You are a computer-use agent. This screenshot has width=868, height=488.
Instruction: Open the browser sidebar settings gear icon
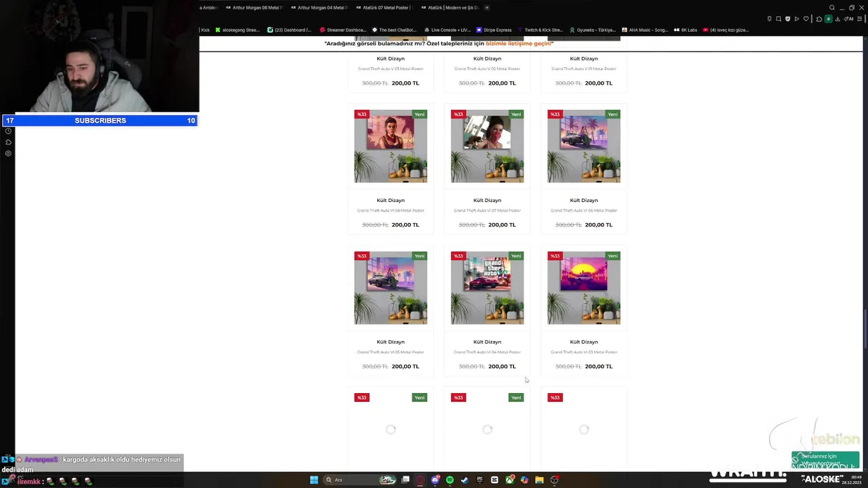[8, 153]
